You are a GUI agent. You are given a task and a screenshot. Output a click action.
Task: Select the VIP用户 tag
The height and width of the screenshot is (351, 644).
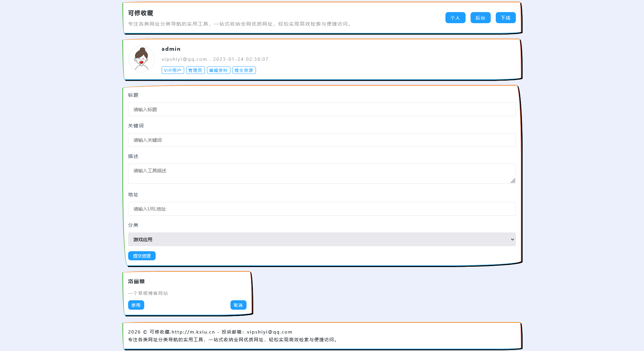tap(173, 70)
